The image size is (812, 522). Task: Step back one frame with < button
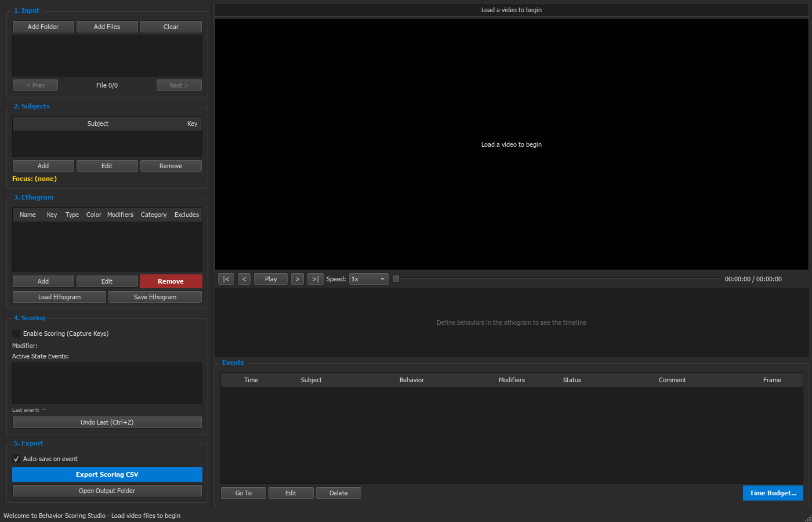tap(244, 279)
